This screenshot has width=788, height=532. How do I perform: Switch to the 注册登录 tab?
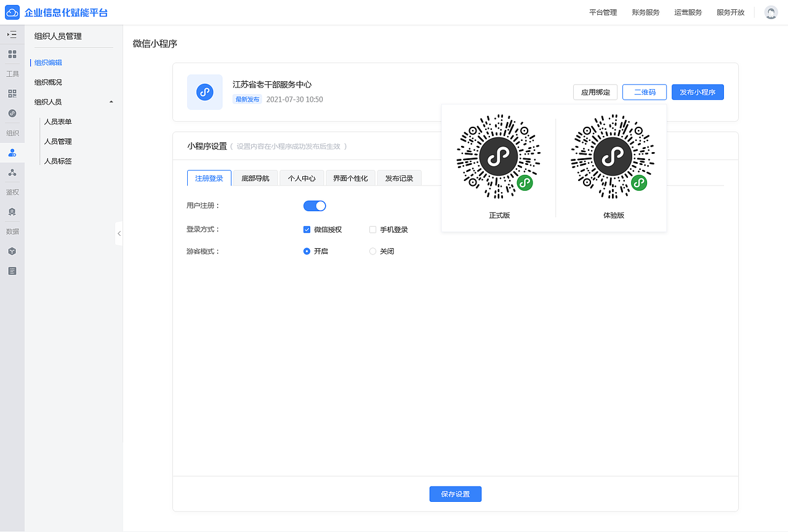[209, 178]
